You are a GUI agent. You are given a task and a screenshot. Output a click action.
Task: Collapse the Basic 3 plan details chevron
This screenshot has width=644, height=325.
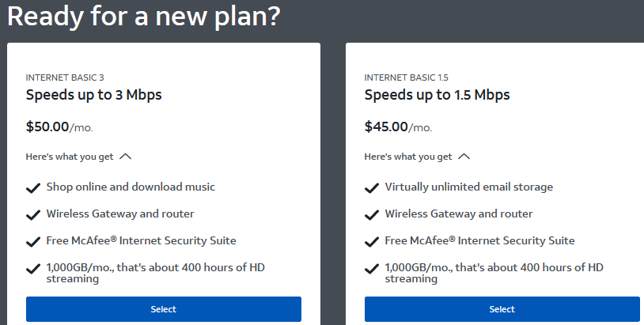[x=125, y=157]
